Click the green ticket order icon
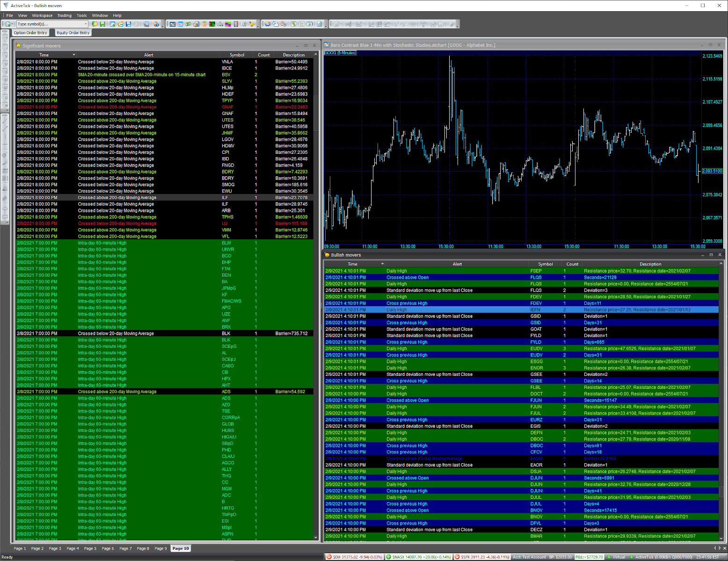Viewport: 728px width, 561px height. 188,24
